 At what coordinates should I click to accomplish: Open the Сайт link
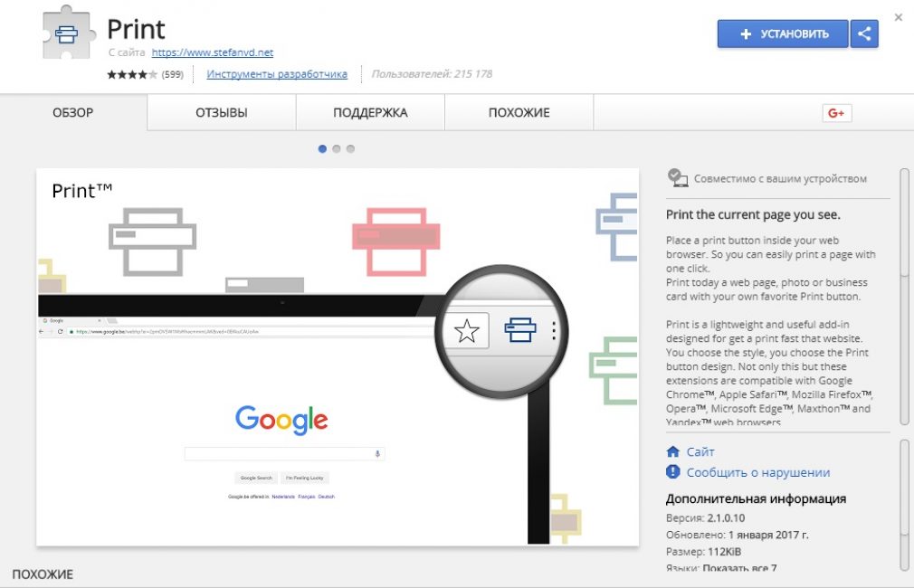(x=700, y=451)
